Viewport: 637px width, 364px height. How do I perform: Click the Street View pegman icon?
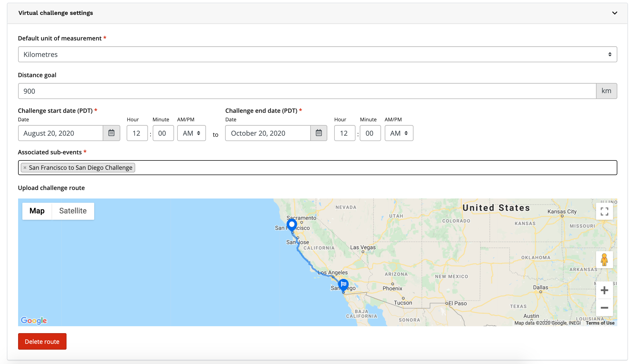[604, 260]
